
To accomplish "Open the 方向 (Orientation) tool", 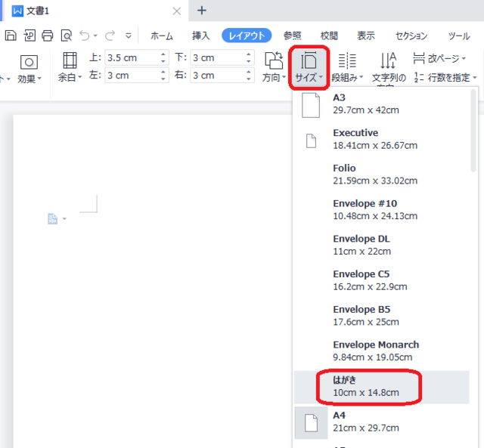I will [x=273, y=66].
